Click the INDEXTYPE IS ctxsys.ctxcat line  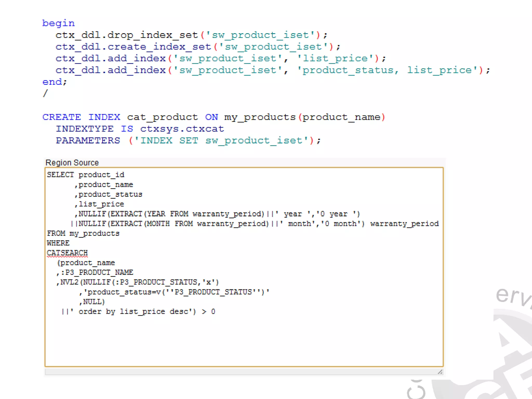click(140, 129)
